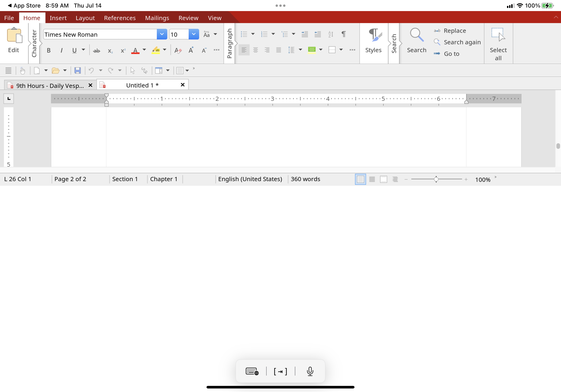Click the Go to button
Viewport: 561px width, 392px height.
point(451,54)
